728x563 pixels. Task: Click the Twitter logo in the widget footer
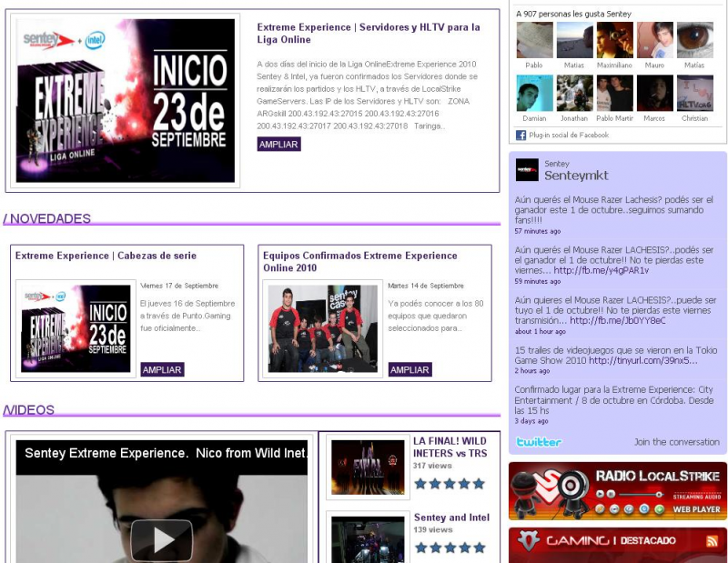[x=539, y=442]
